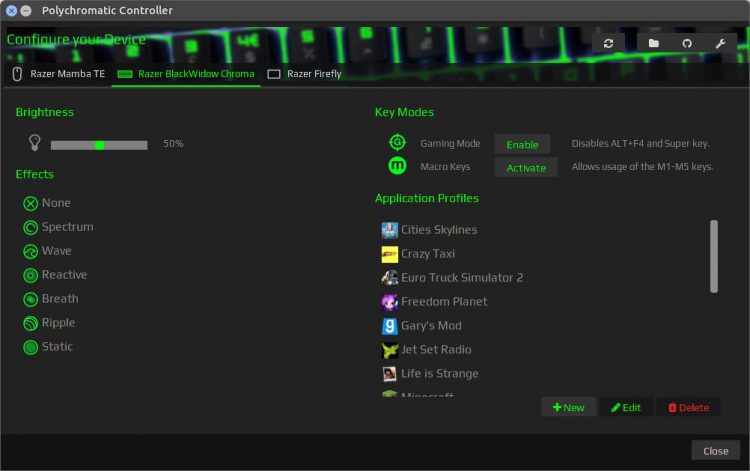Switch to the Razer Firefly tab
The image size is (750, 471).
click(x=304, y=74)
